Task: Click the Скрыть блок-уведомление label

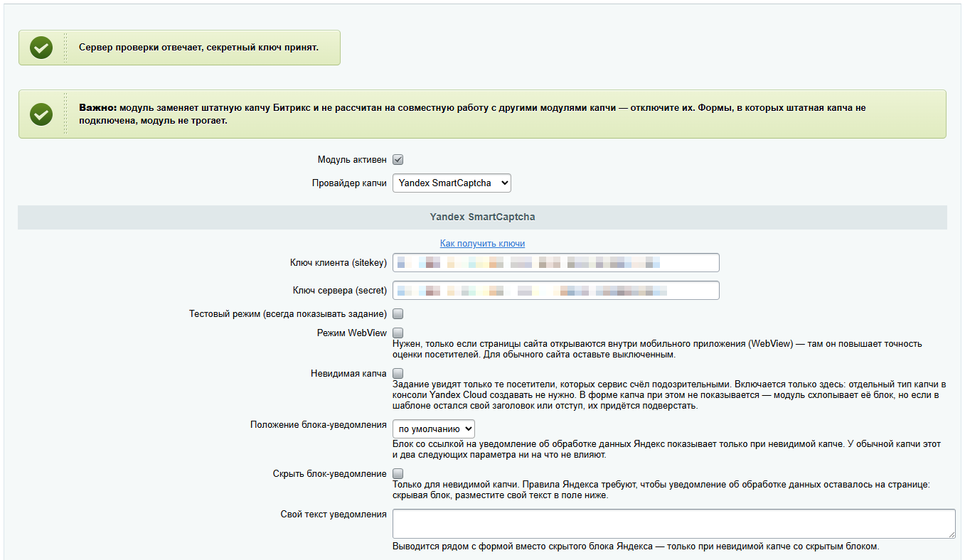Action: tap(330, 473)
